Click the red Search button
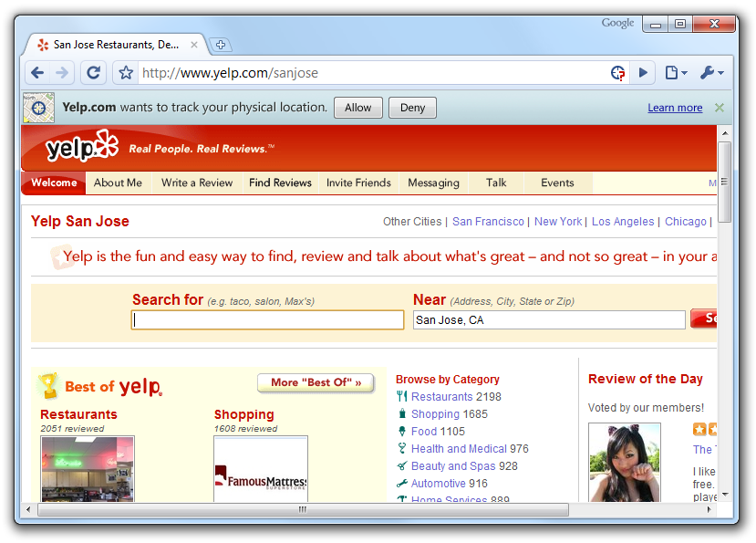The image size is (756, 543). [x=704, y=318]
